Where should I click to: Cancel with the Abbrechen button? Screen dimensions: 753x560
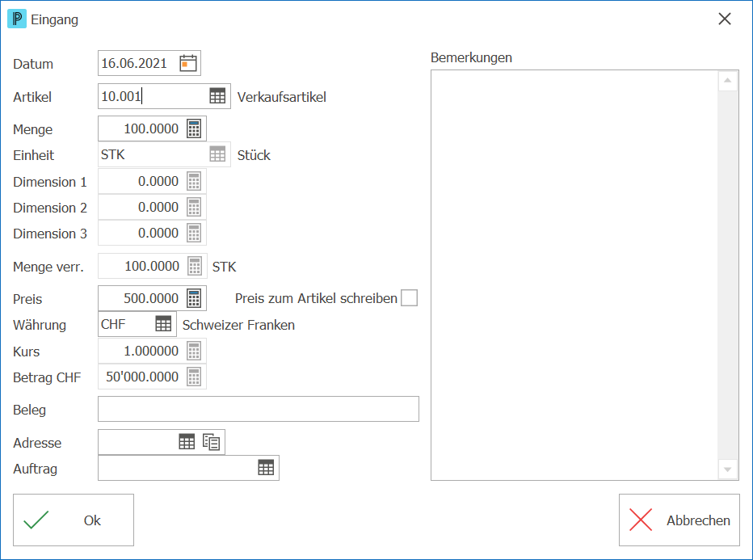(x=679, y=520)
